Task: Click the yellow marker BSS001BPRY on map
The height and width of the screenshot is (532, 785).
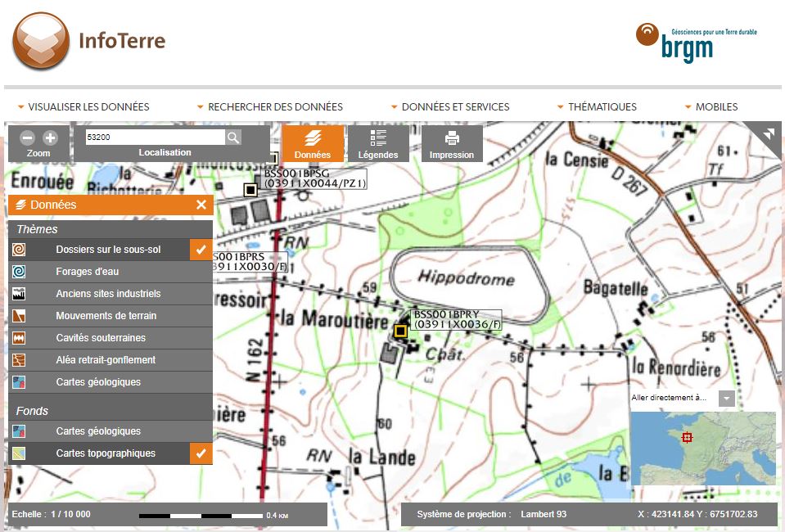Action: [400, 331]
